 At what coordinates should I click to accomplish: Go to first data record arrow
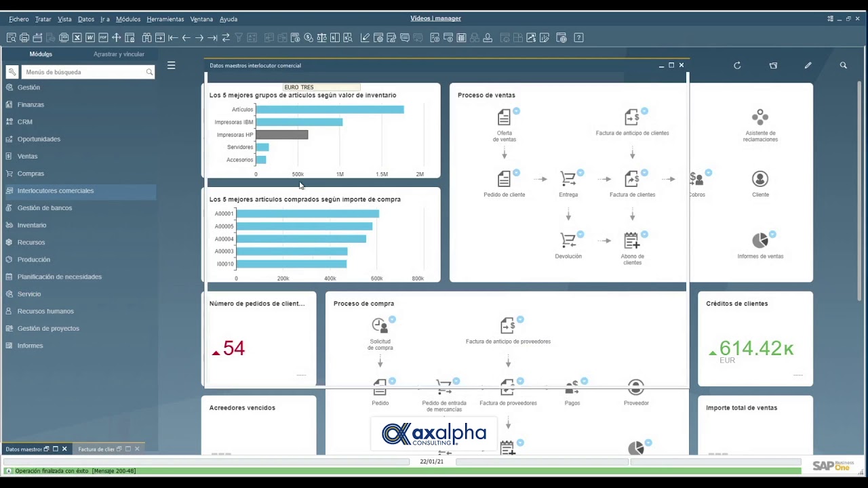(x=173, y=38)
